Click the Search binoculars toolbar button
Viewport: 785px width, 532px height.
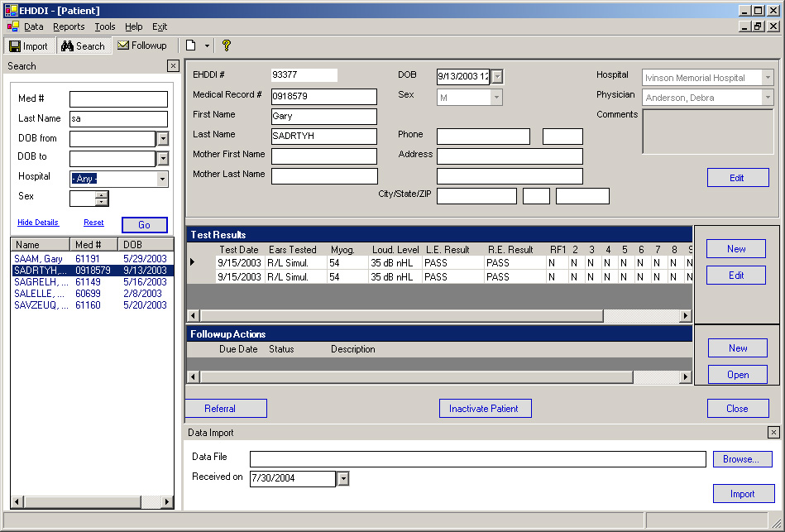(x=84, y=46)
